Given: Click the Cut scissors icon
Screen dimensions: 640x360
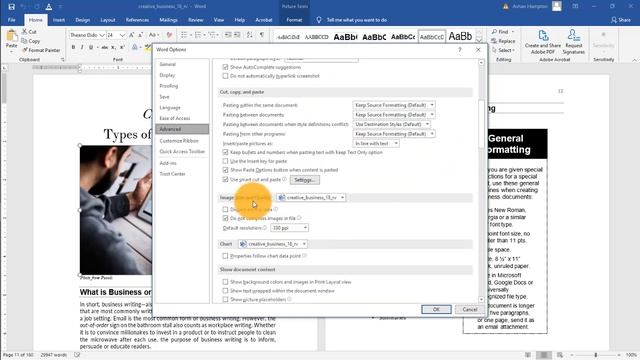Looking at the screenshot, I should [24, 31].
